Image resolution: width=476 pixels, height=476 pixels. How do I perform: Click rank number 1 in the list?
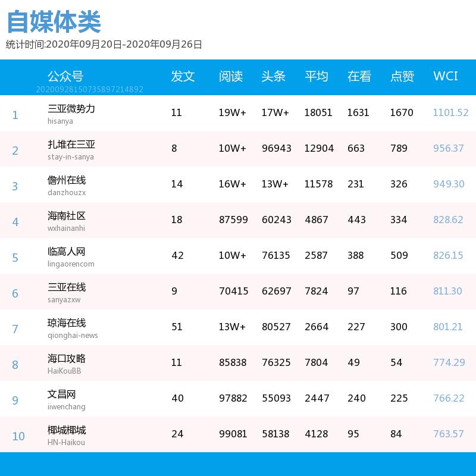(15, 115)
